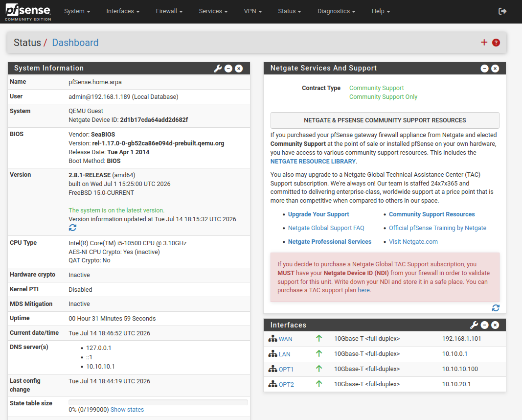
Task: Click the WAN network icon
Action: (272, 339)
